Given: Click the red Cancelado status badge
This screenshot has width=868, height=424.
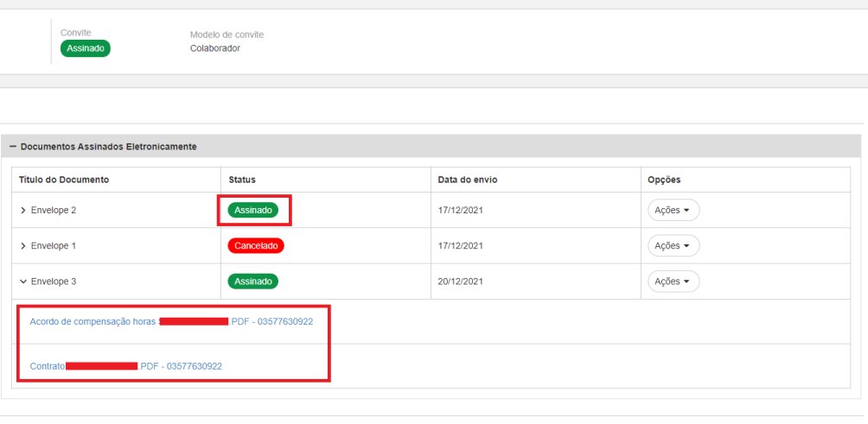Looking at the screenshot, I should click(x=255, y=246).
